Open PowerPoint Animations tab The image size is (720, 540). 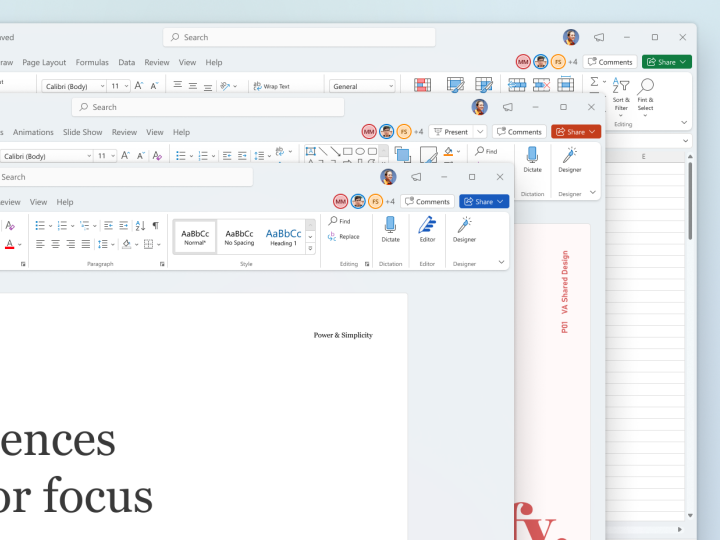[x=33, y=132]
